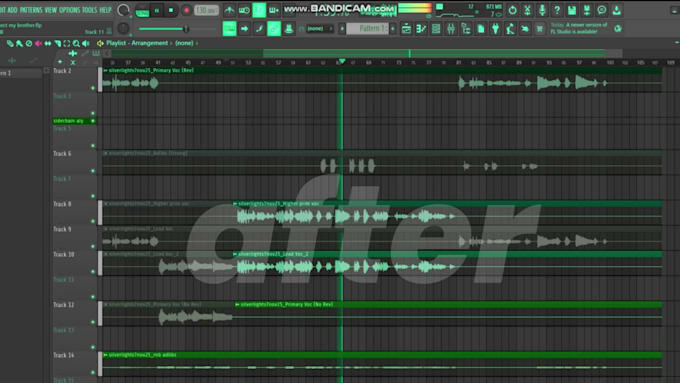Open clip menu of bright Higher prim voc clip
This screenshot has width=680, height=383.
coord(235,203)
